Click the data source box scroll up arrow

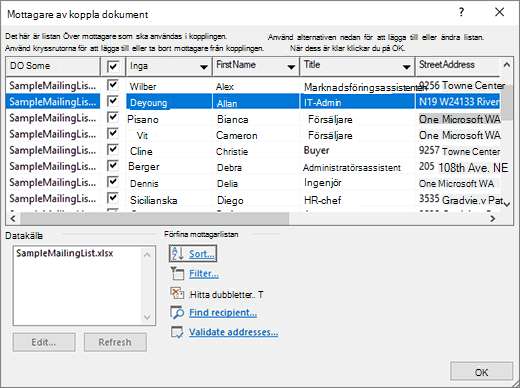[x=147, y=255]
